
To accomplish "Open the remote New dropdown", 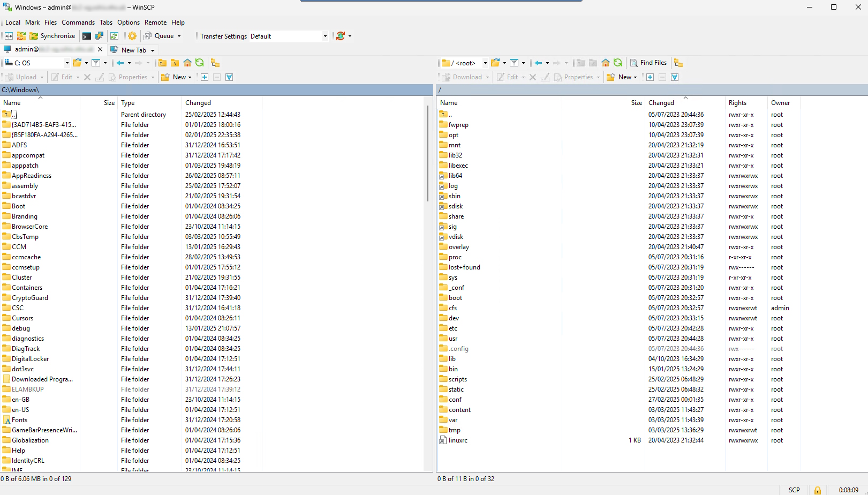I will point(622,77).
